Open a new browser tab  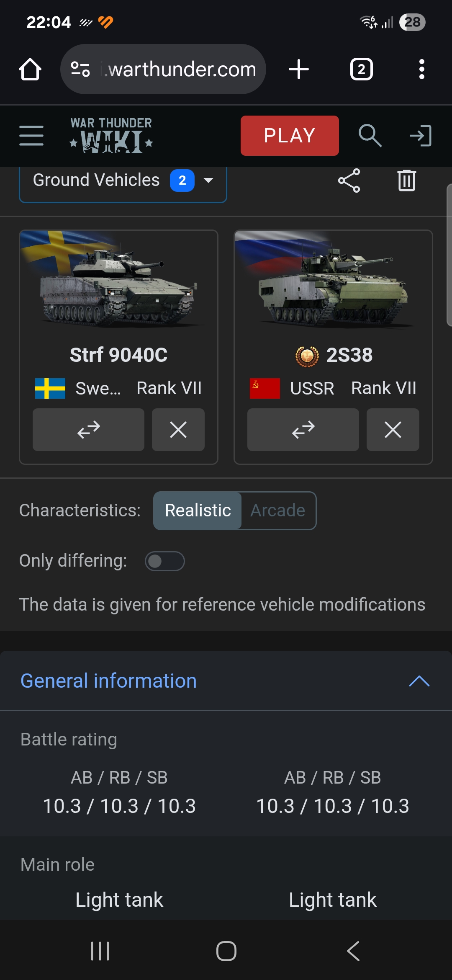click(298, 69)
